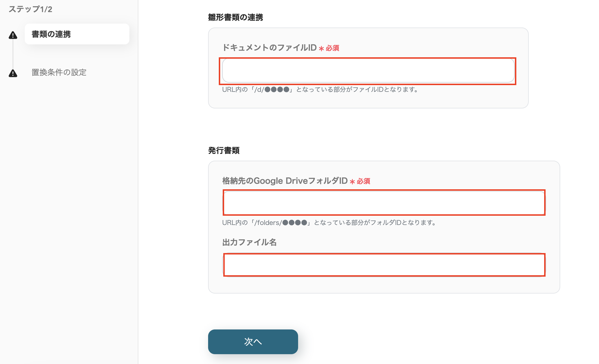Click the warning icon beside 置換条件の設定
599x364 pixels.
coord(12,73)
